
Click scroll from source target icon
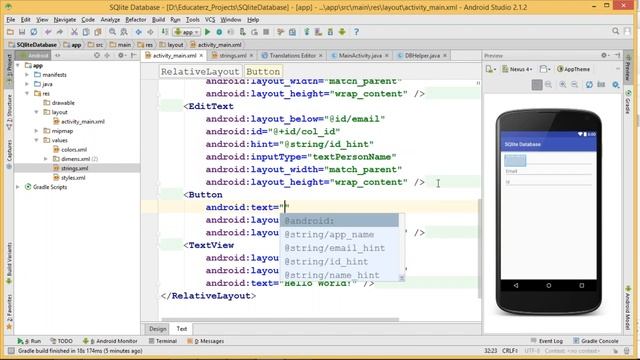click(x=97, y=55)
